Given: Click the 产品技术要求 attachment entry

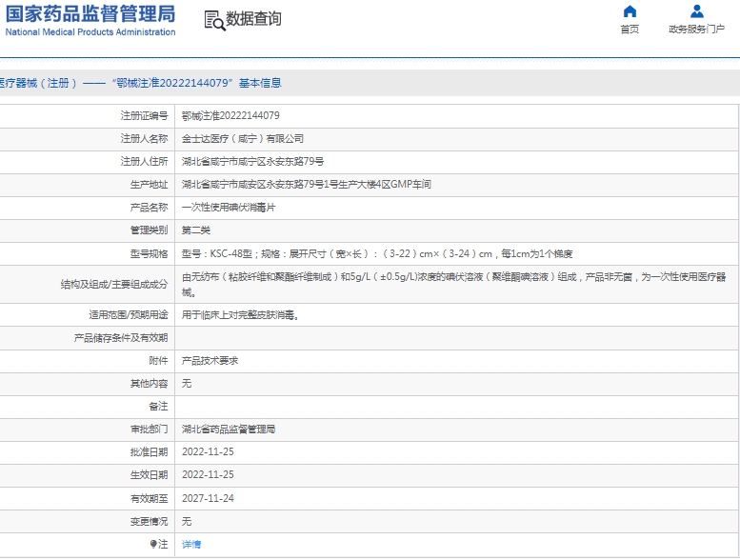Looking at the screenshot, I should point(210,361).
